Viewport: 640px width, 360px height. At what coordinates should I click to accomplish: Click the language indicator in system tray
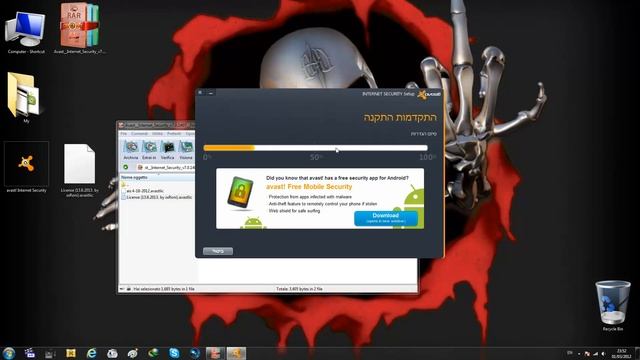click(x=570, y=353)
